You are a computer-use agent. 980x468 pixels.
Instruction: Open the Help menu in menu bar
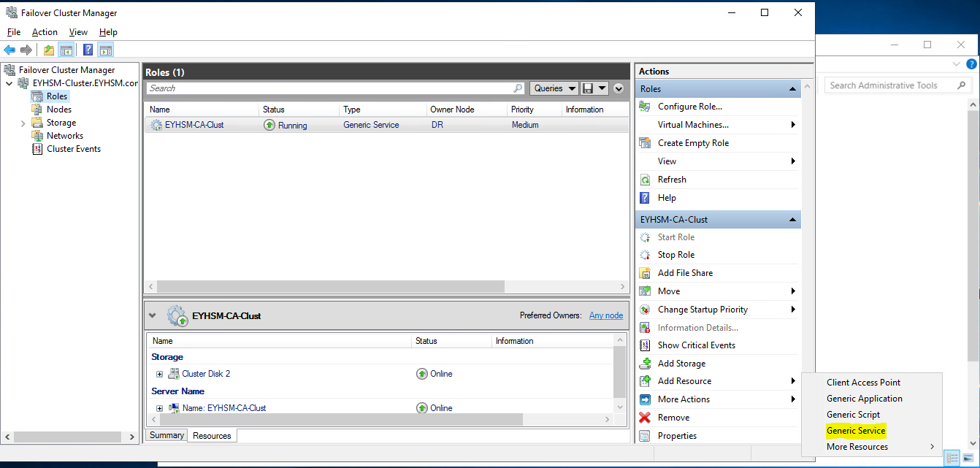tap(108, 32)
